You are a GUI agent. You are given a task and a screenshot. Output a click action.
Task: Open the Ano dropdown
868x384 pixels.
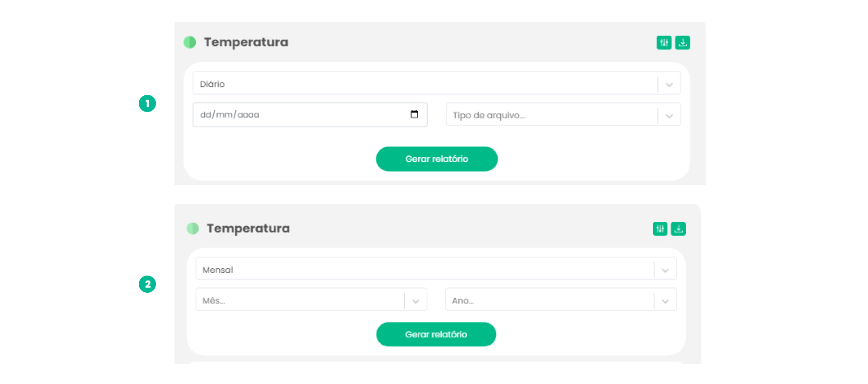(x=665, y=301)
